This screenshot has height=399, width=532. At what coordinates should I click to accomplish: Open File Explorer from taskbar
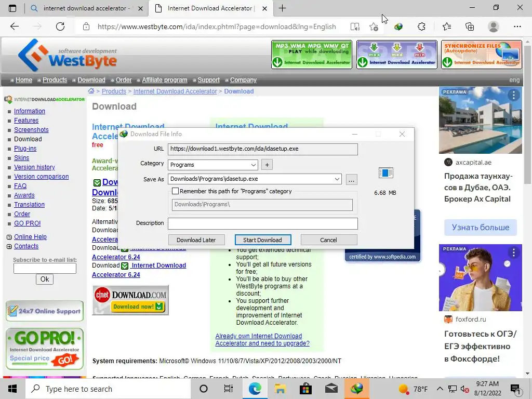pos(280,389)
